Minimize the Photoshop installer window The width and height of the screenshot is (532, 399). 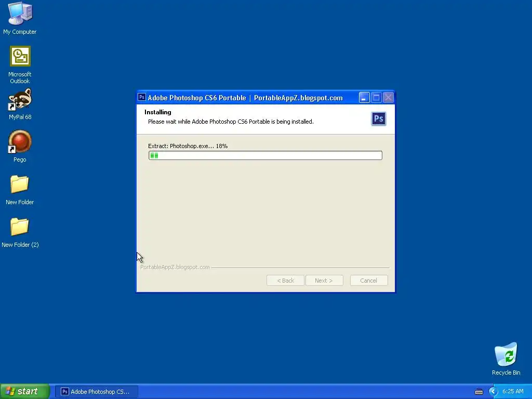tap(364, 98)
